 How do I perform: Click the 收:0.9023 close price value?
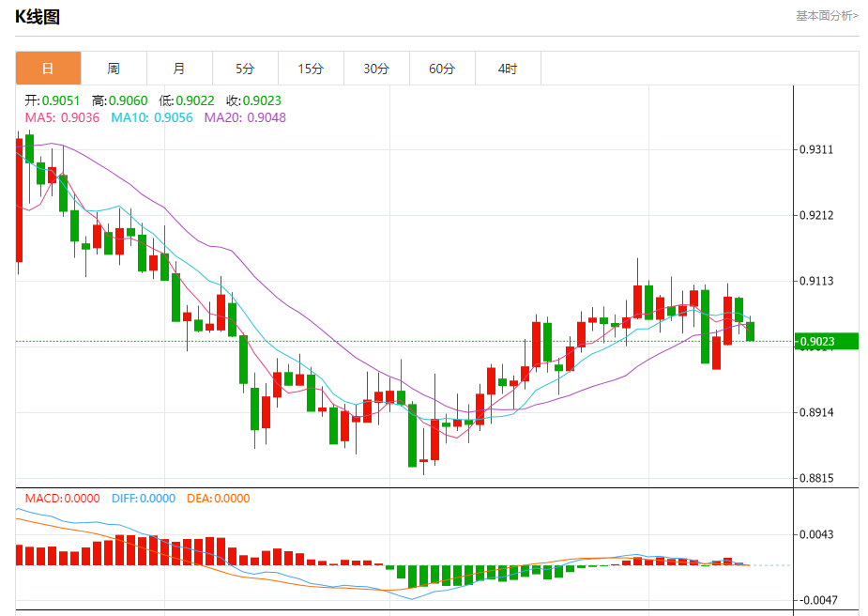coord(253,100)
